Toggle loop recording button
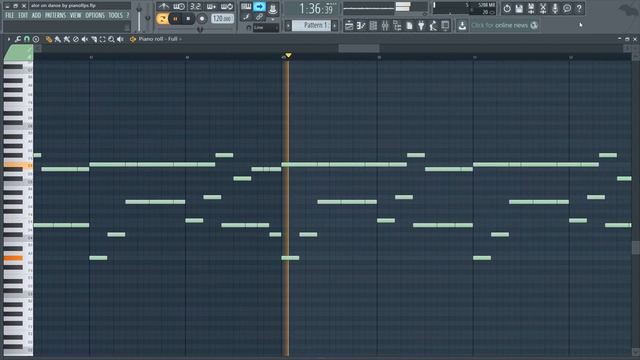 click(227, 7)
